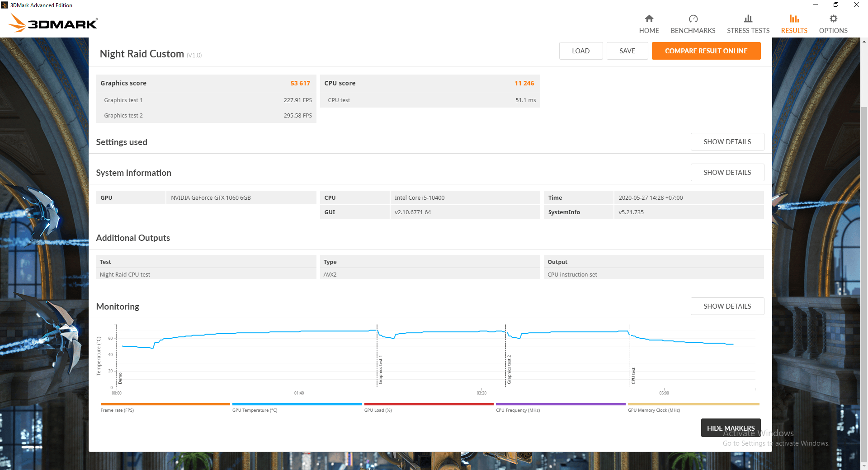Toggle GPU Temperature blue legend
The image size is (868, 470).
pyautogui.click(x=297, y=407)
